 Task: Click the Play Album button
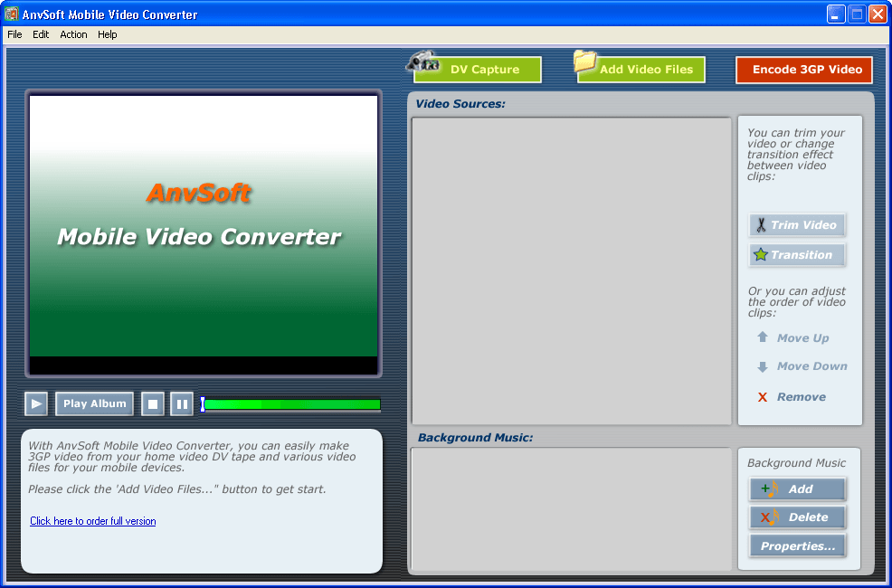point(94,403)
